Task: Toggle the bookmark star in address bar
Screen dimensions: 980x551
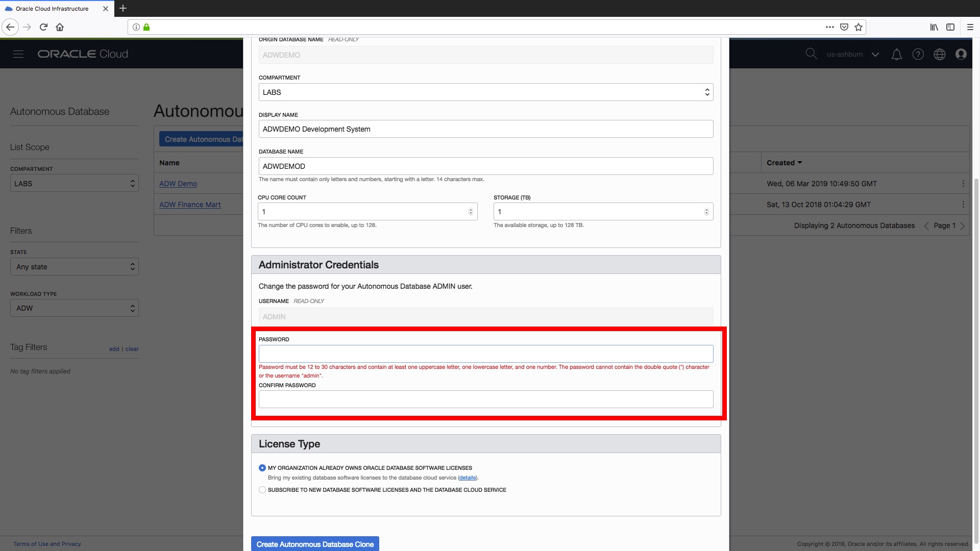Action: click(859, 27)
